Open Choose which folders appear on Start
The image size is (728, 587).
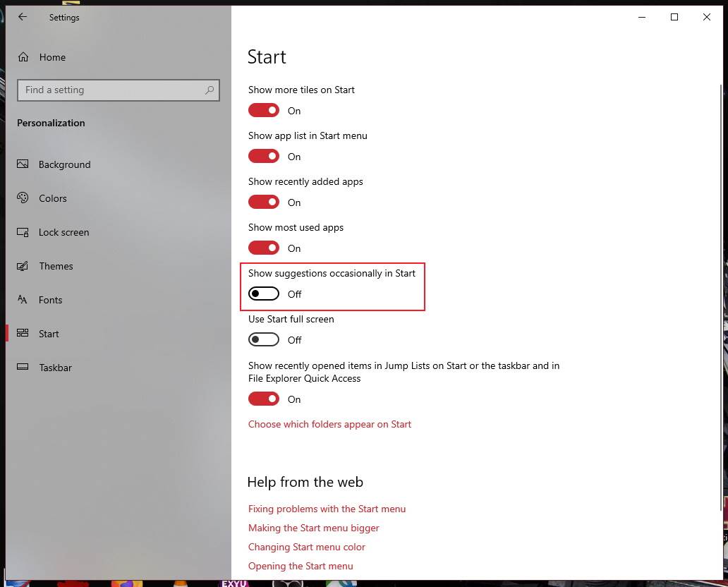[x=329, y=424]
